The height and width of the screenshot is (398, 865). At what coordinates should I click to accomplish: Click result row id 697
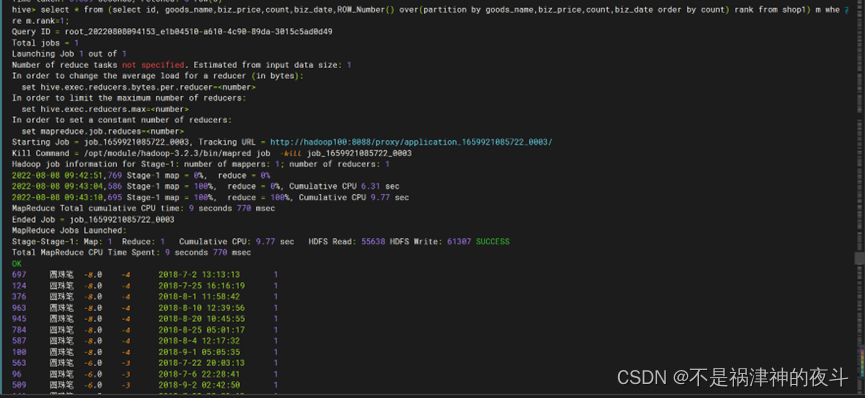tap(19, 275)
